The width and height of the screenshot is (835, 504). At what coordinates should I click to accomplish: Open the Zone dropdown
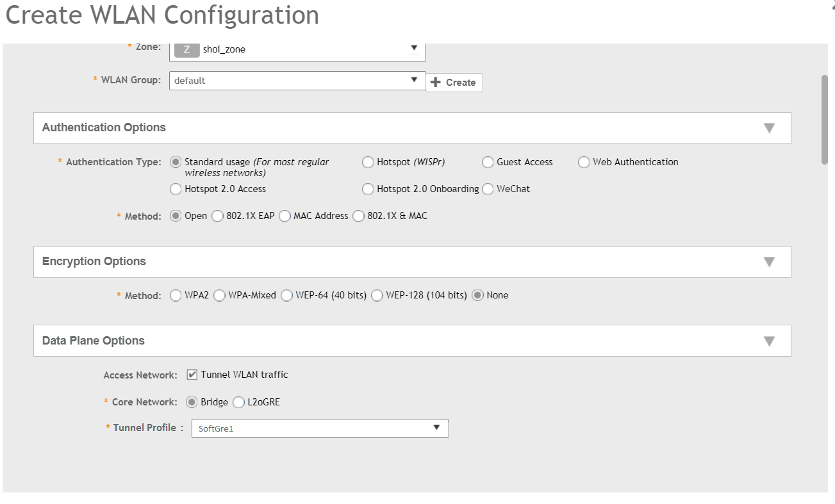coord(413,48)
